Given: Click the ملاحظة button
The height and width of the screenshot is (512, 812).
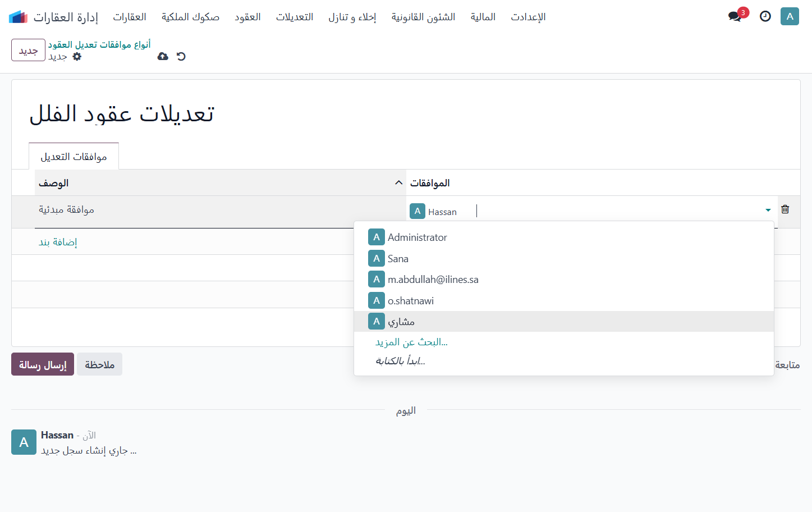Looking at the screenshot, I should click(x=99, y=364).
